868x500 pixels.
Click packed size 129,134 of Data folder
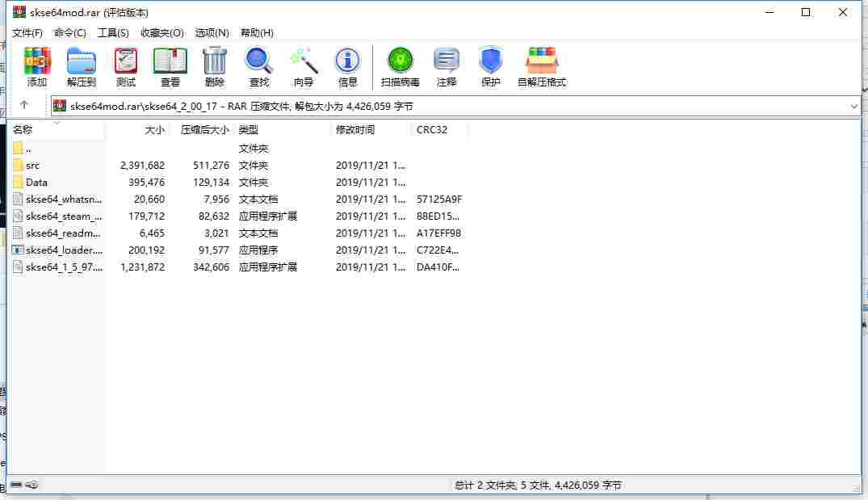click(x=211, y=183)
